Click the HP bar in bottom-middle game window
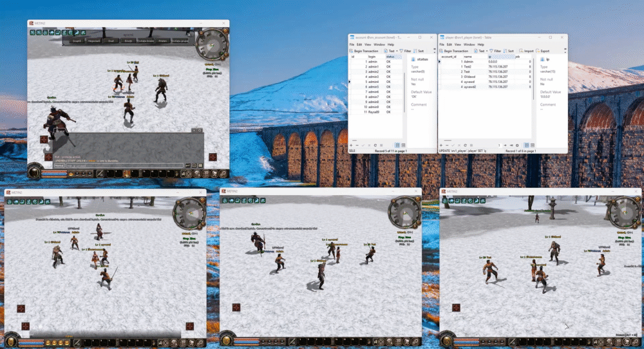The width and height of the screenshot is (644, 349). pos(247,340)
